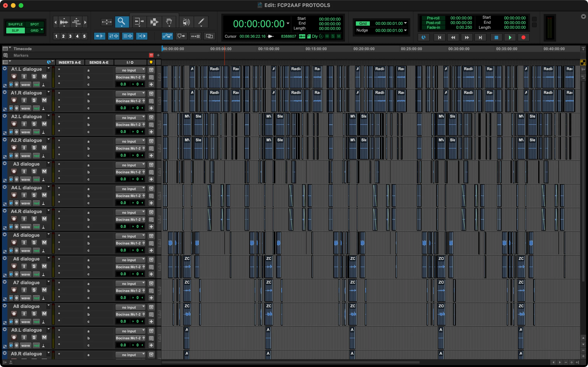Switch to SHUFFLE edit mode

(x=15, y=24)
